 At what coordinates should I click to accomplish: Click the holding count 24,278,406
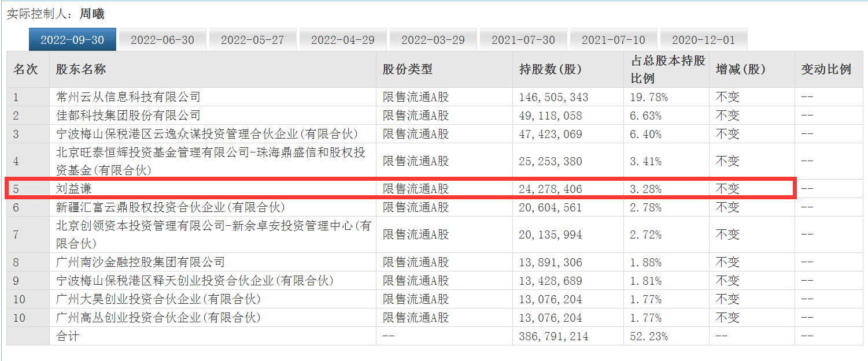pos(551,189)
